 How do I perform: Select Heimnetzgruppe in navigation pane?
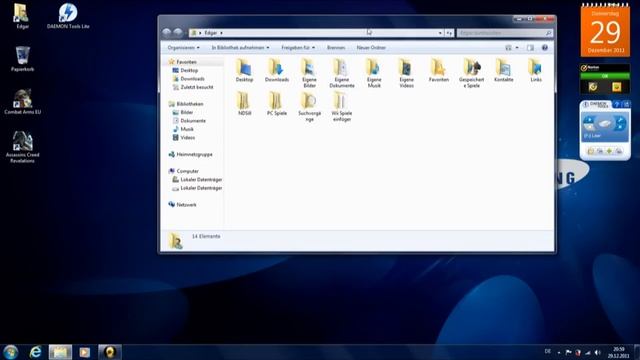(194, 154)
